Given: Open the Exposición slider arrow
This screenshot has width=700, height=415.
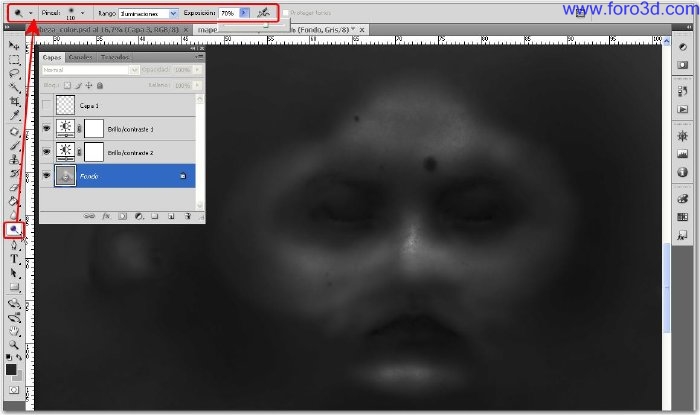Looking at the screenshot, I should click(244, 13).
